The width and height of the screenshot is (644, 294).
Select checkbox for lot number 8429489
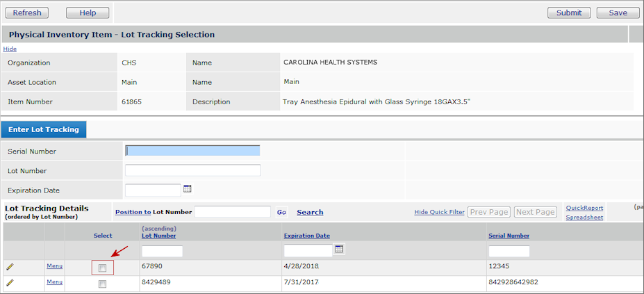tap(102, 284)
